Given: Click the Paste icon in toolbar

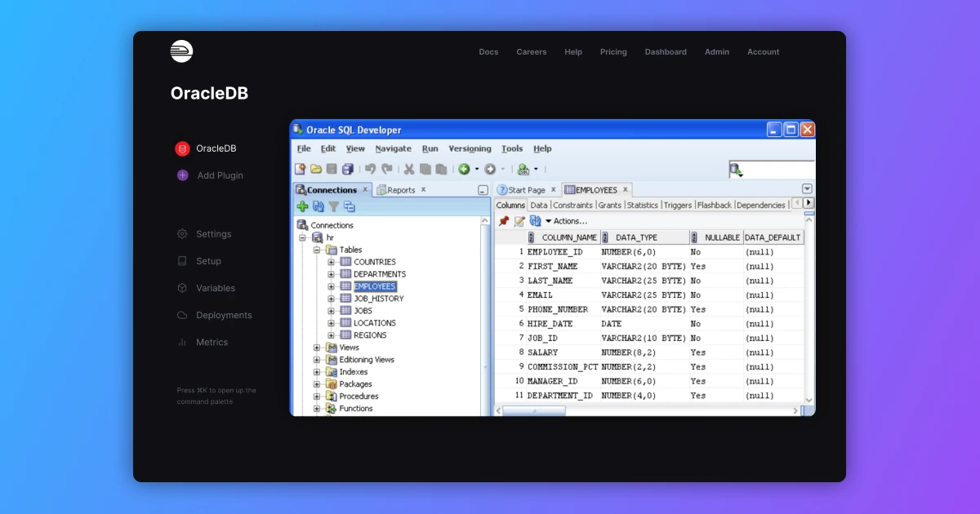Looking at the screenshot, I should (x=441, y=169).
